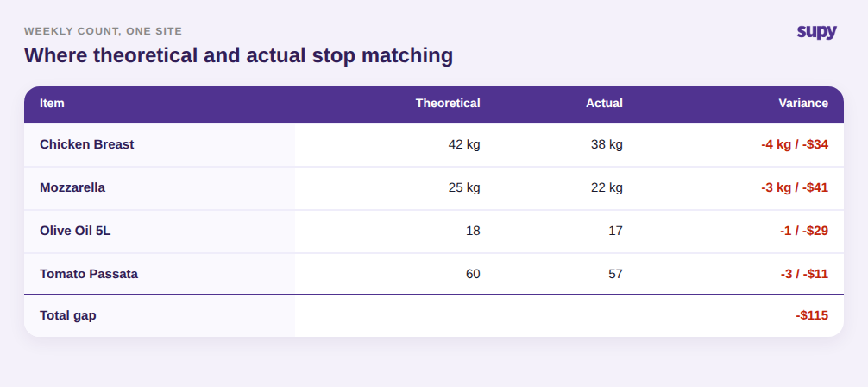Open the Mozzarella row
The height and width of the screenshot is (387, 868).
point(434,188)
